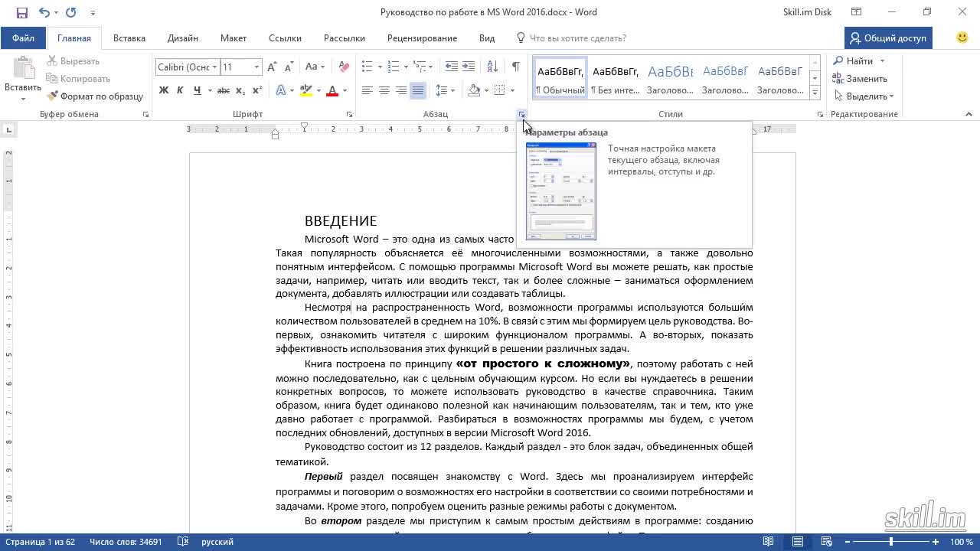The height and width of the screenshot is (551, 980).
Task: Switch to the Дизайн tab
Action: 183,37
